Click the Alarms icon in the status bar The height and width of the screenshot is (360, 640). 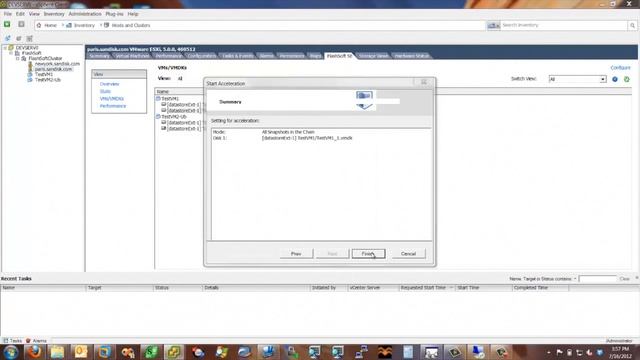28,340
